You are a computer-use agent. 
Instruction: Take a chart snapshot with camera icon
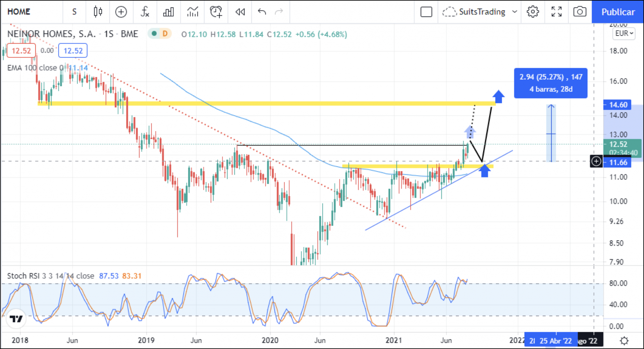(580, 12)
